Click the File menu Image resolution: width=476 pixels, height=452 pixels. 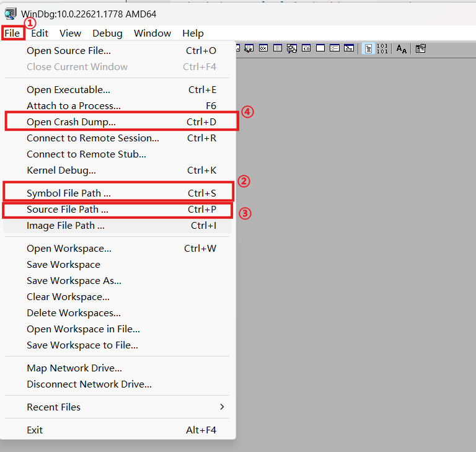tap(12, 33)
